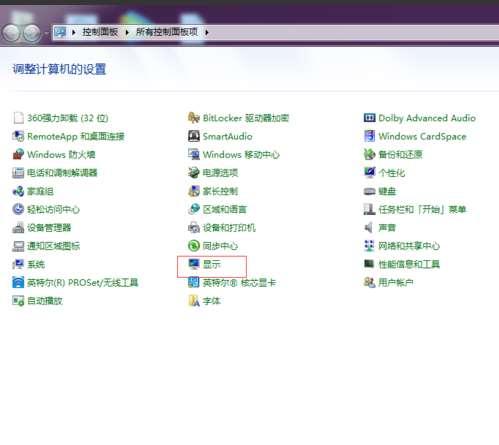Image resolution: width=499 pixels, height=445 pixels.
Task: Open the 家庭组 icon
Action: [x=18, y=191]
